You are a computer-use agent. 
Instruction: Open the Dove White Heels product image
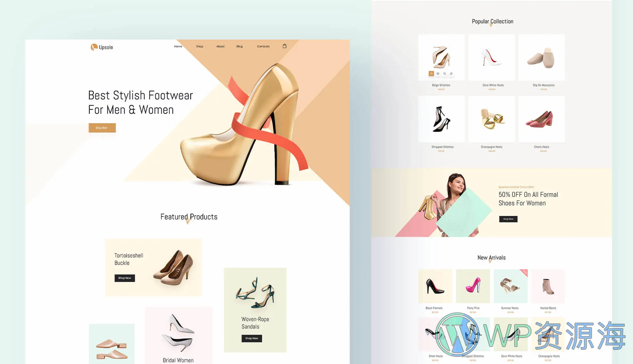click(x=492, y=57)
